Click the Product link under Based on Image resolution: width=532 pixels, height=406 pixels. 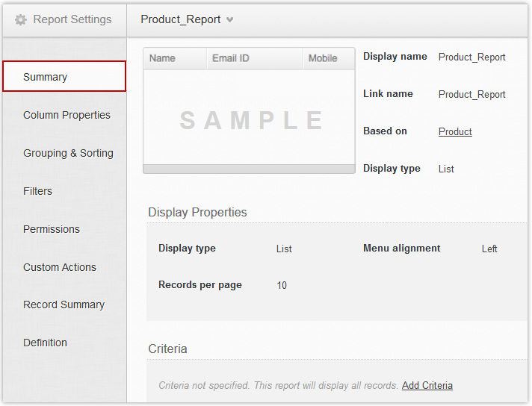pyautogui.click(x=455, y=131)
